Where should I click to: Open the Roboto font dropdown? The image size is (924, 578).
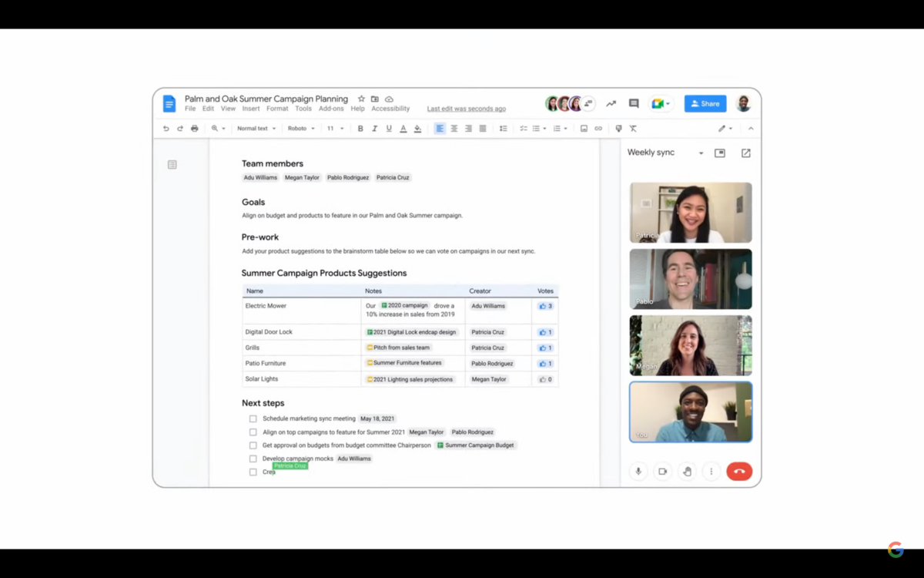tap(301, 129)
